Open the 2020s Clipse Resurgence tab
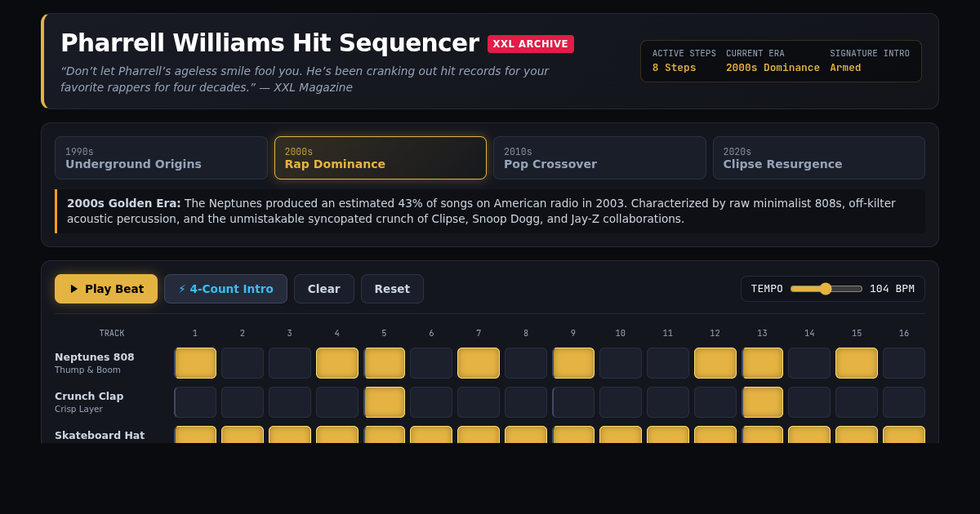 pyautogui.click(x=819, y=157)
